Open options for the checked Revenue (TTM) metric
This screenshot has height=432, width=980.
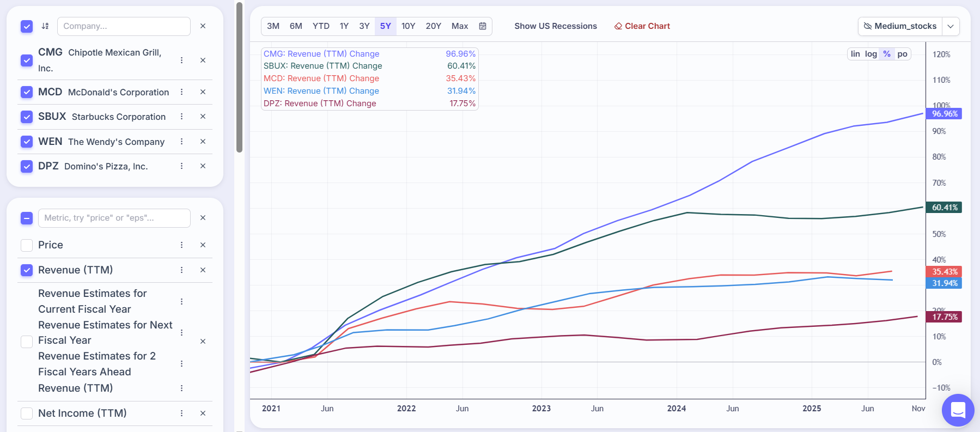pos(181,270)
